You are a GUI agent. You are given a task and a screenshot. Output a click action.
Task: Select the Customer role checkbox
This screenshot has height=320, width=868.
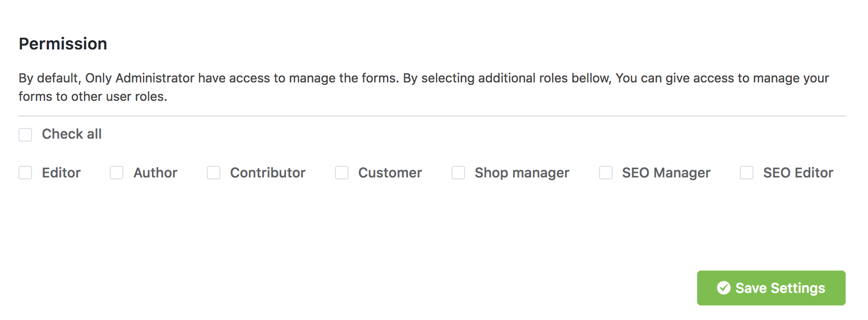point(342,173)
